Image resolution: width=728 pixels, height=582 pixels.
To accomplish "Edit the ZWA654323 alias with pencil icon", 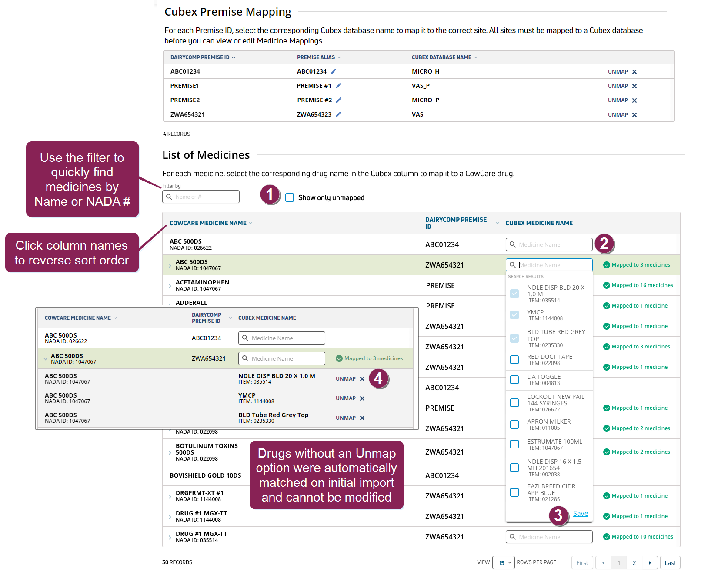I will [338, 114].
